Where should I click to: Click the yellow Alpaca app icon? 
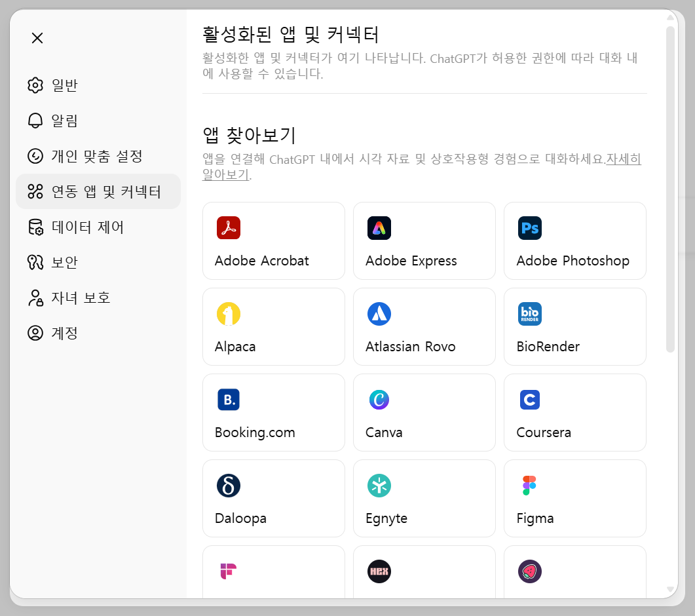229,314
